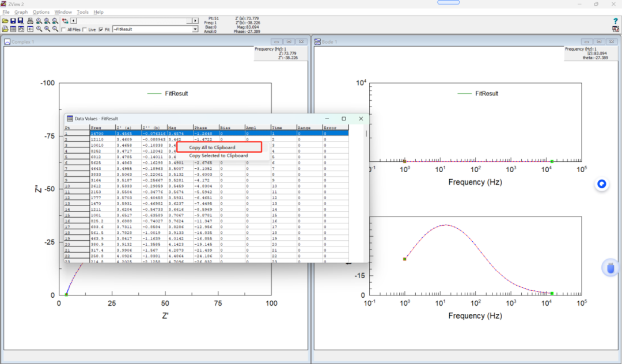Toggle the Live checkbox
The height and width of the screenshot is (364, 622).
pyautogui.click(x=85, y=29)
